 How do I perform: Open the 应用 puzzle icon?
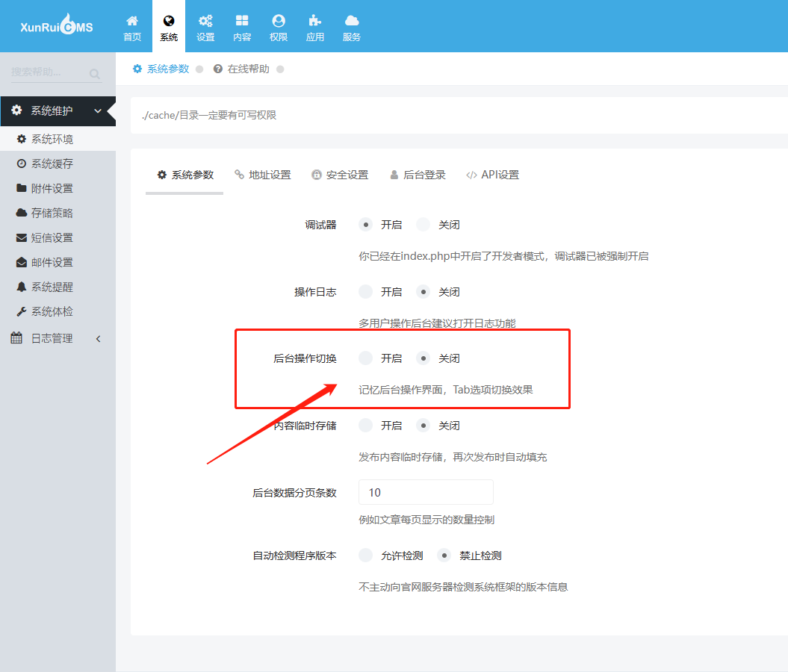point(315,21)
